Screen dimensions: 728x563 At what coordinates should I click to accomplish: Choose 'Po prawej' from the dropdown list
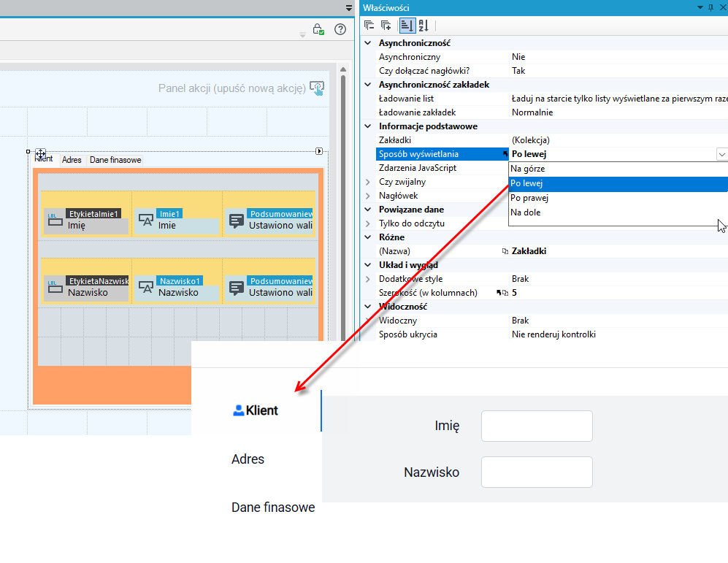[618, 198]
